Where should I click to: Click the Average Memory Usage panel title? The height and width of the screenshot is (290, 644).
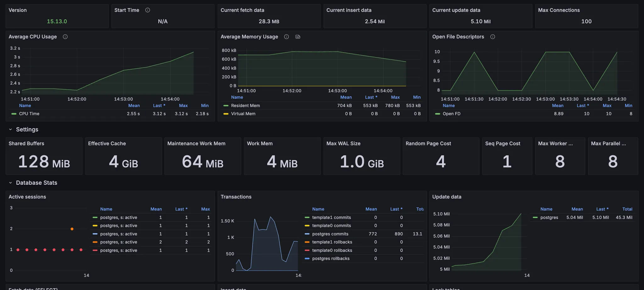click(249, 37)
